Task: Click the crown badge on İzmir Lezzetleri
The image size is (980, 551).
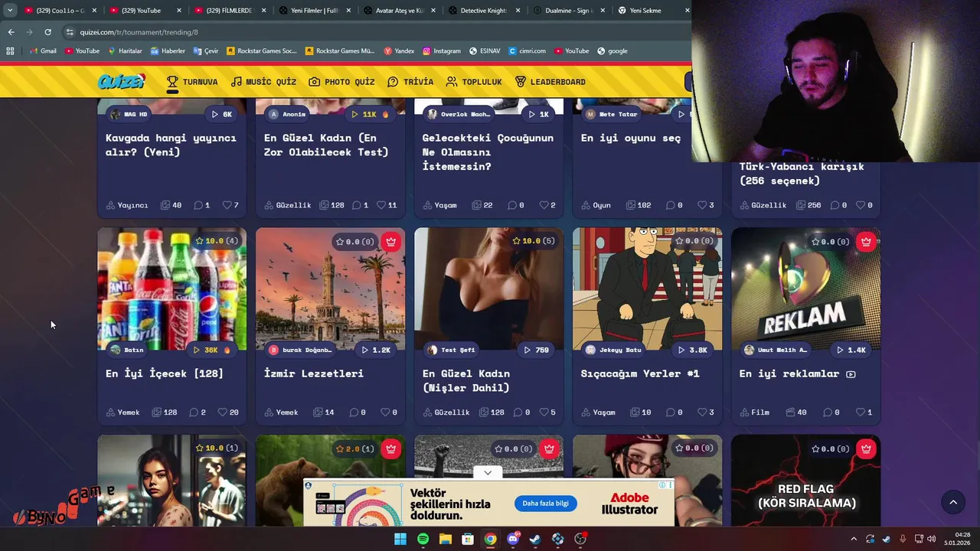Action: point(390,241)
